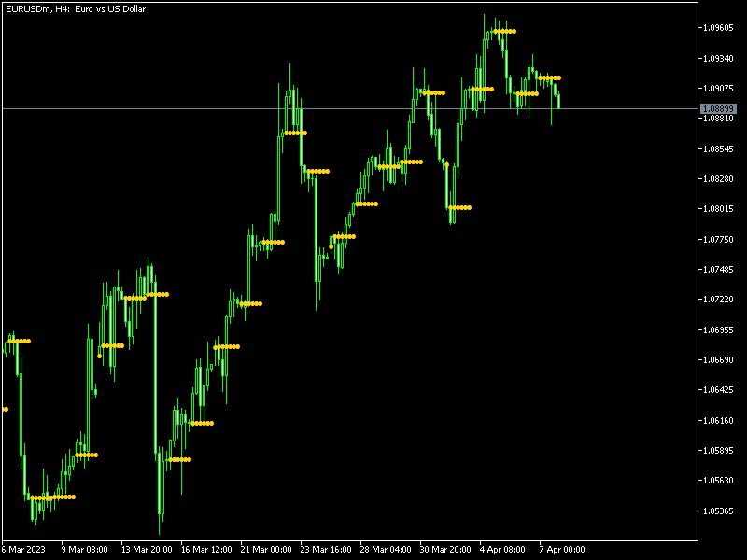Select the orange dots near the 1.09340 level
Image resolution: width=747 pixels, height=560 pixels.
click(550, 76)
